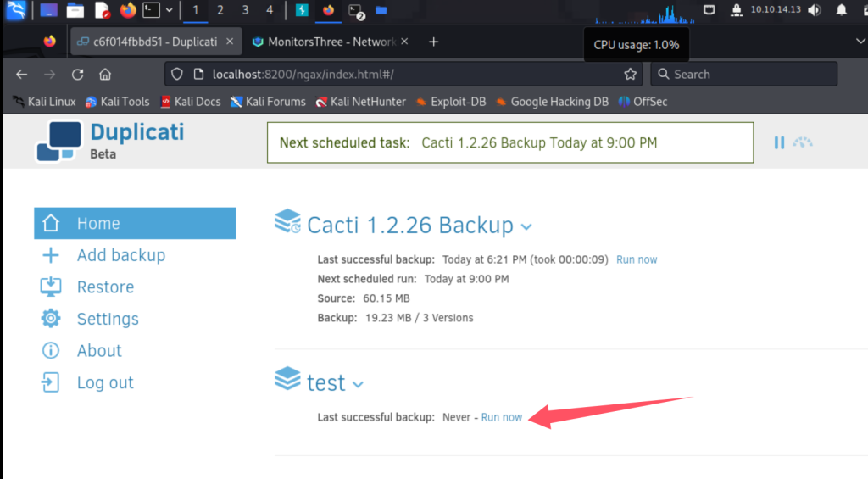This screenshot has width=868, height=479.
Task: Click the Log out door icon
Action: point(50,382)
